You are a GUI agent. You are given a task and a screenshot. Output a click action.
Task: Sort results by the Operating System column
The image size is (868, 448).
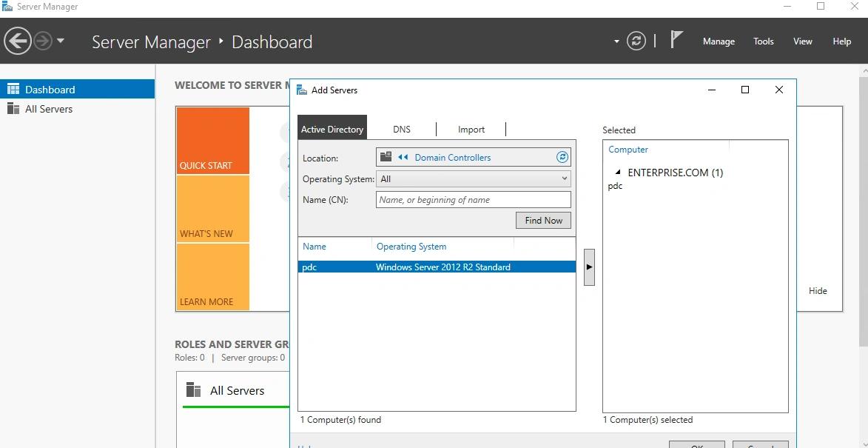411,247
